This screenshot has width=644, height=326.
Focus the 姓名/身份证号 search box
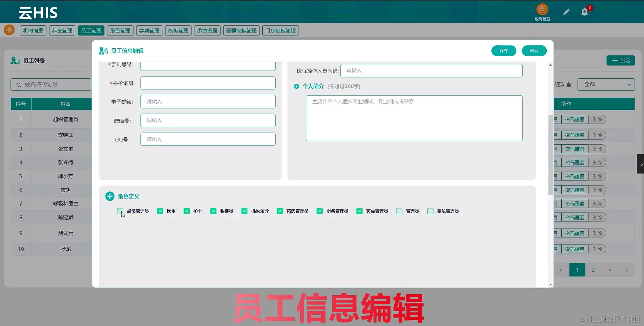pyautogui.click(x=51, y=85)
